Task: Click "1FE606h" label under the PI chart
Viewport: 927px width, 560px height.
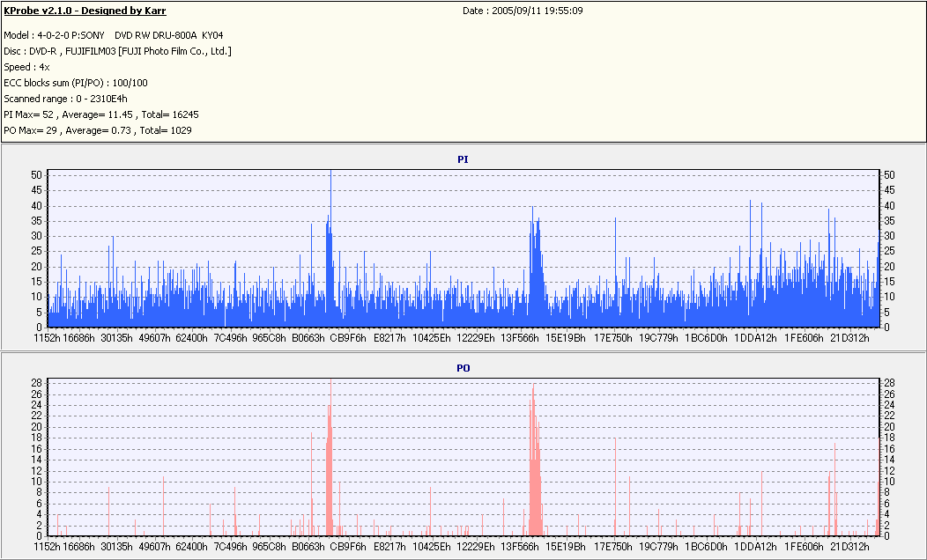Action: tap(804, 338)
